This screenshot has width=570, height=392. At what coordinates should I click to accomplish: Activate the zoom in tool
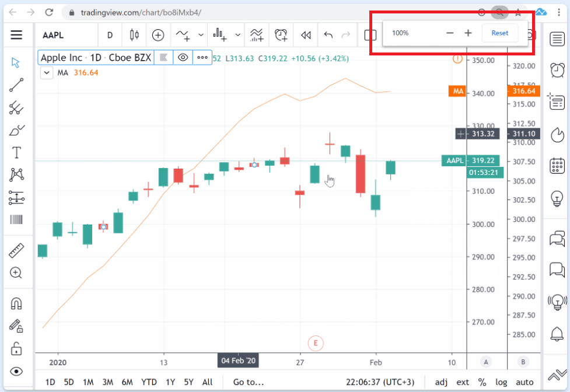click(x=16, y=273)
